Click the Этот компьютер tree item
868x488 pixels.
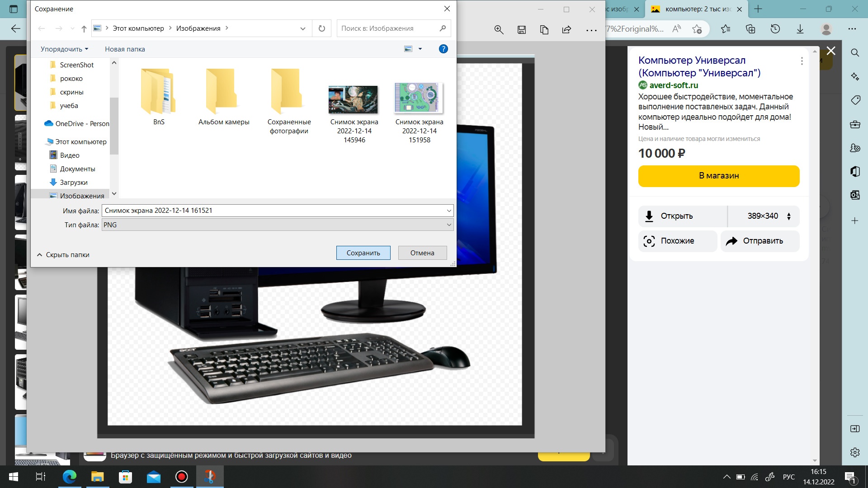pos(81,141)
